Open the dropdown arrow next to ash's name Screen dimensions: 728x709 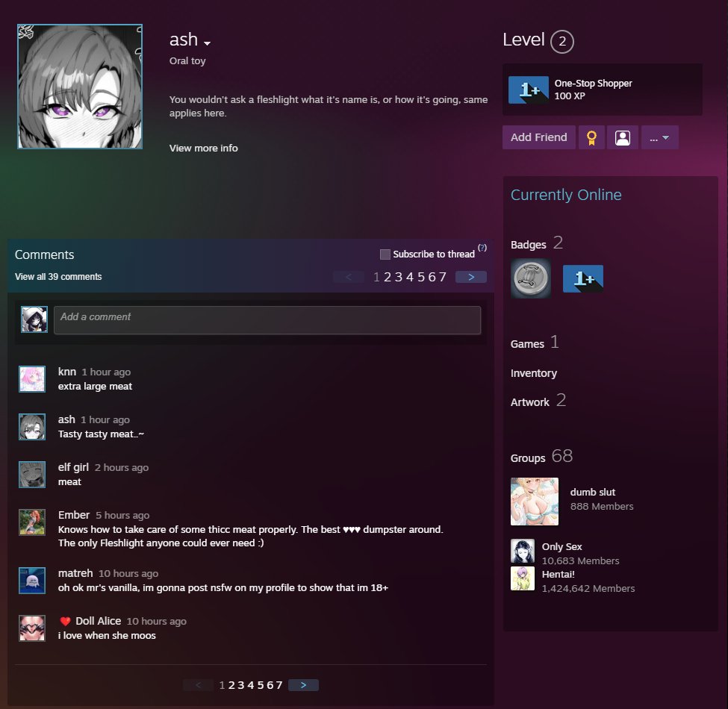click(207, 43)
